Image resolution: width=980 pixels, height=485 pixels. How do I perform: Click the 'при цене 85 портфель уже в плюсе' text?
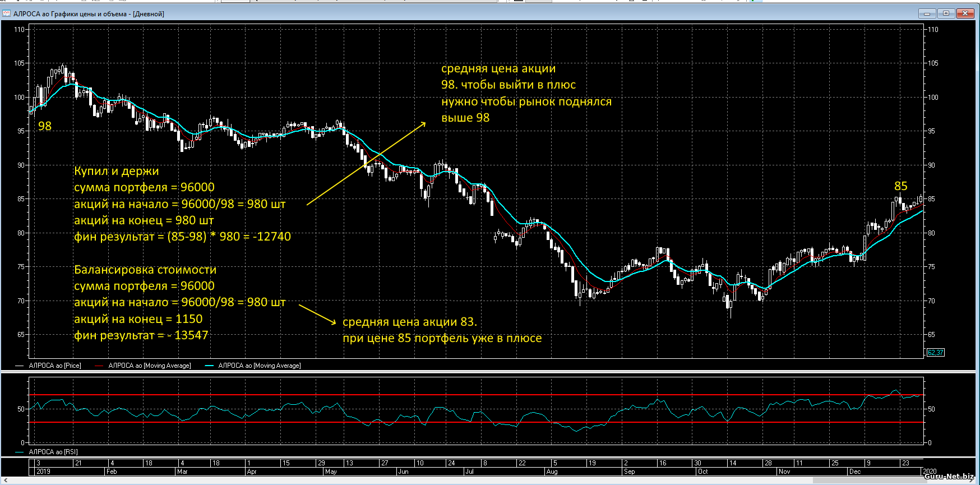point(442,338)
